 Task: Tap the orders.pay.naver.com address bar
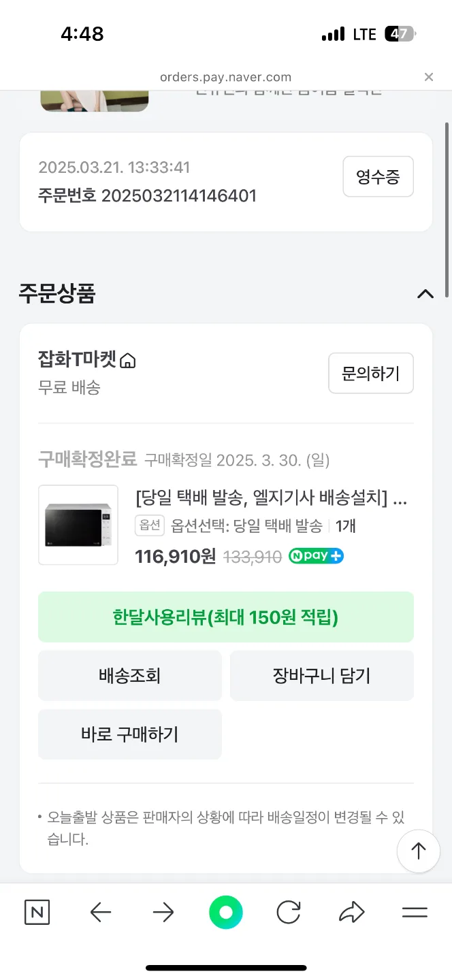tap(226, 77)
